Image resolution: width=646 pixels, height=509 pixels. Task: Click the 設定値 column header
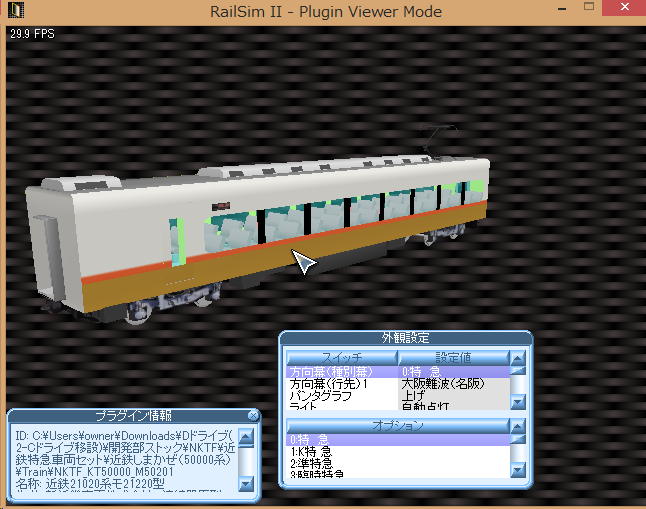454,357
